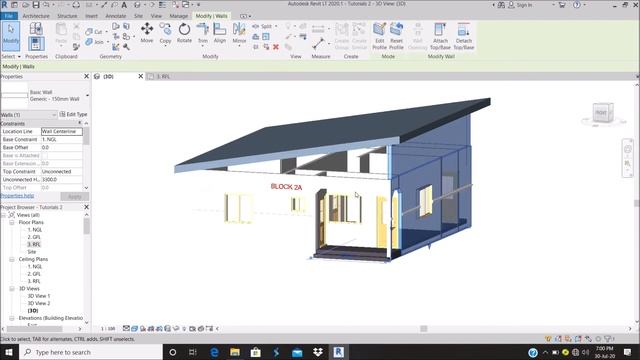Image resolution: width=640 pixels, height=360 pixels.
Task: Click the ViewCube in the 3D view
Action: pyautogui.click(x=602, y=113)
